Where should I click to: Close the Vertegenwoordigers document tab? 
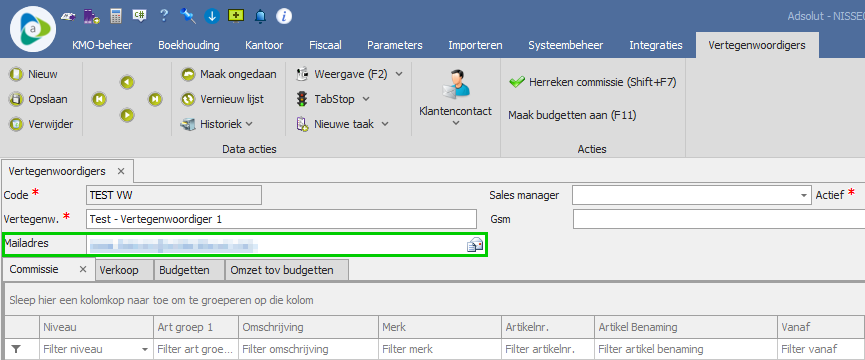click(121, 171)
